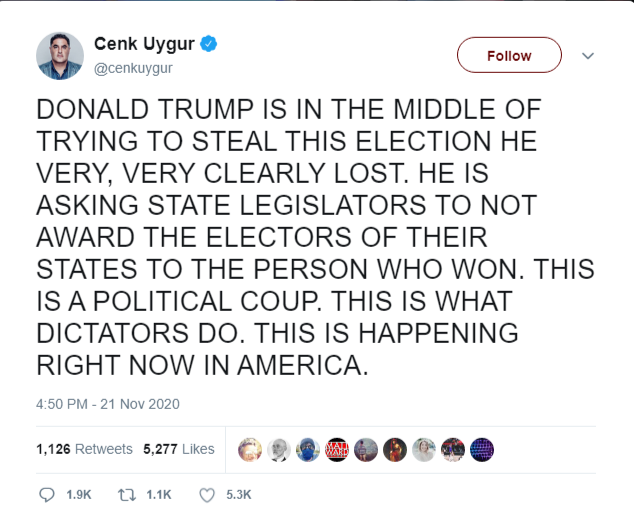Open Cenk Uygur's profile picture

click(59, 55)
